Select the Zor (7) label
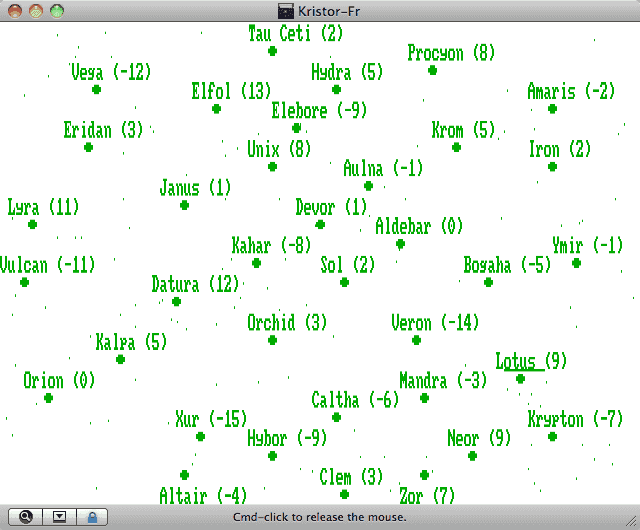This screenshot has width=640, height=530. (427, 496)
